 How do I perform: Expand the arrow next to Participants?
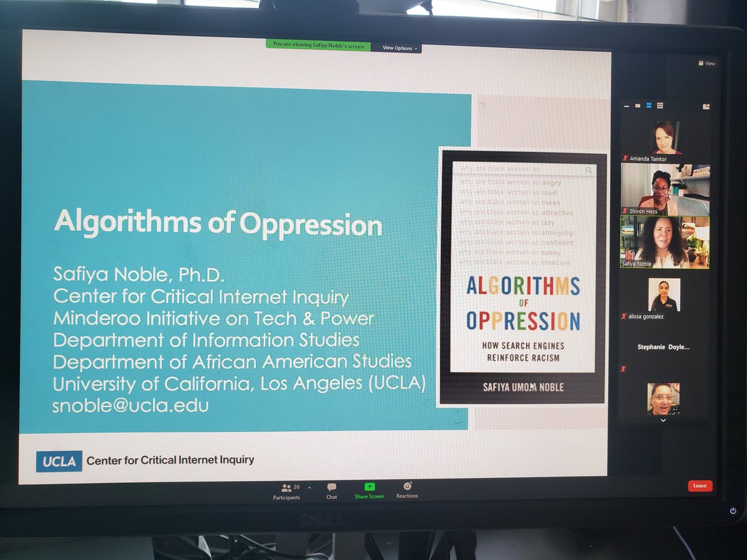pos(309,488)
